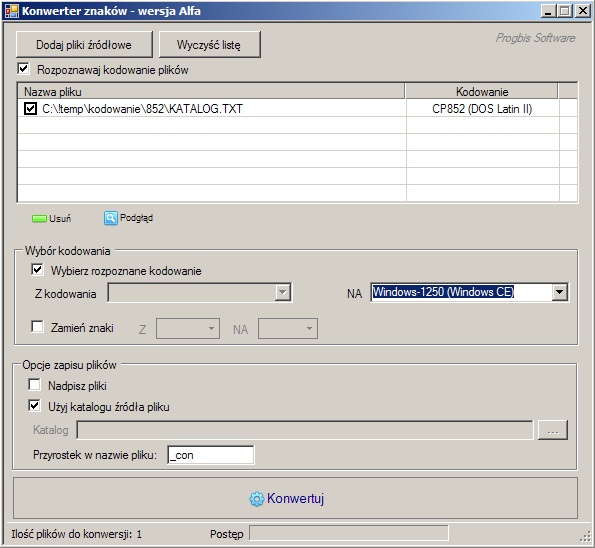Screen dimensions: 595x548
Task: Click the Kodowanie column header
Action: [x=482, y=92]
